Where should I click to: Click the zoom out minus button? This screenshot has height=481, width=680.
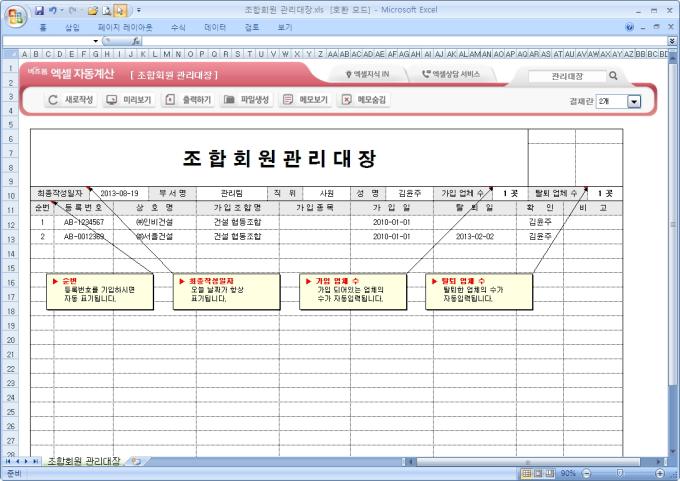[587, 473]
